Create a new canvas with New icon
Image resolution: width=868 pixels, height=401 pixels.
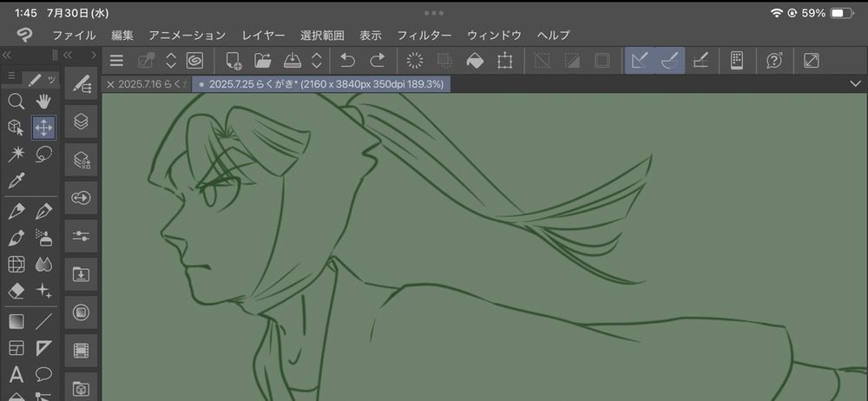[x=234, y=61]
